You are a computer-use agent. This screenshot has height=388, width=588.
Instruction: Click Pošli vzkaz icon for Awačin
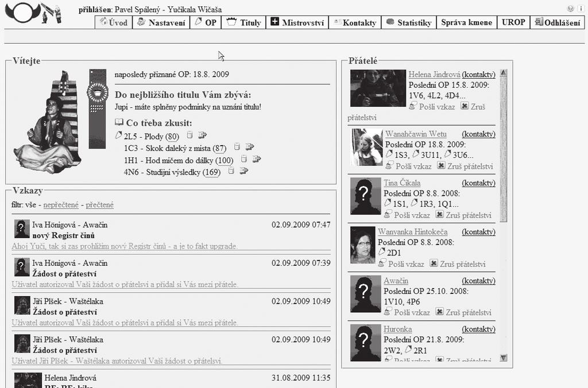(x=388, y=312)
